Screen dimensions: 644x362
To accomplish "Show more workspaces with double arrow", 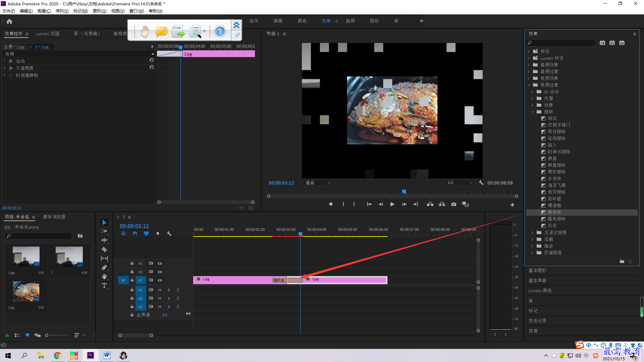I will click(422, 21).
